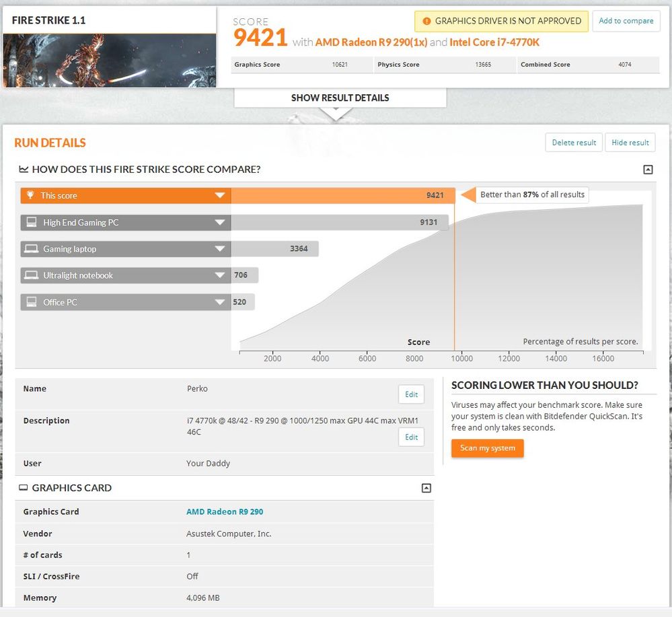Click Add to compare button
This screenshot has width=672, height=617.
(626, 21)
